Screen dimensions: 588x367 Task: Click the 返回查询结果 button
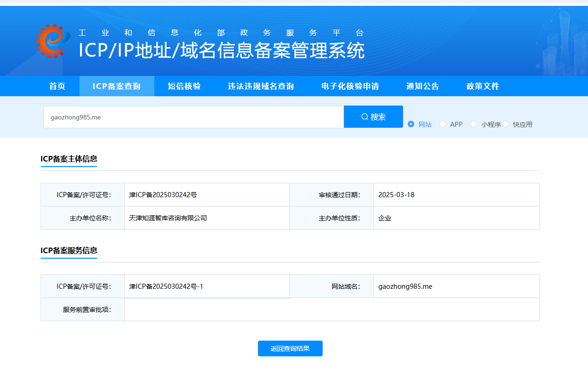click(x=290, y=348)
